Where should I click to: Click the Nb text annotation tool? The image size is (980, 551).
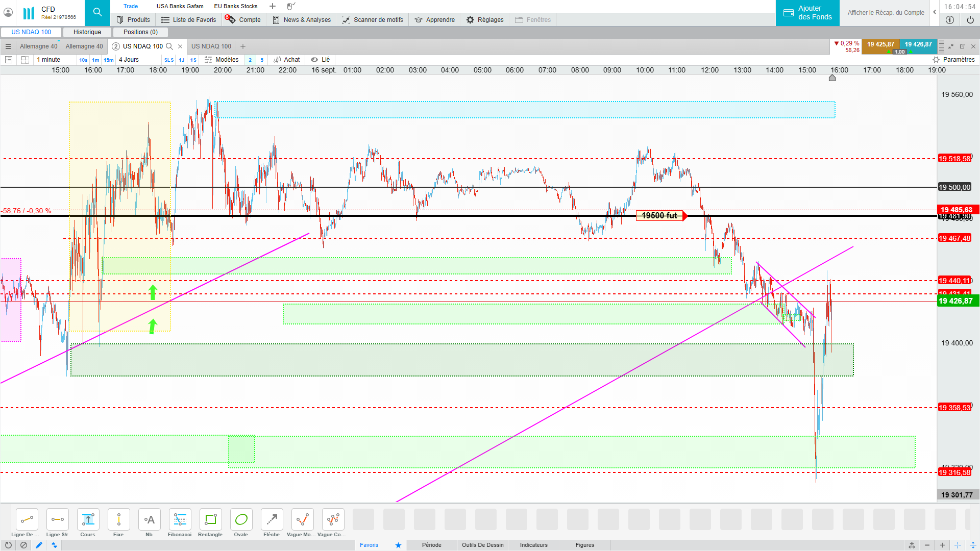tap(149, 520)
